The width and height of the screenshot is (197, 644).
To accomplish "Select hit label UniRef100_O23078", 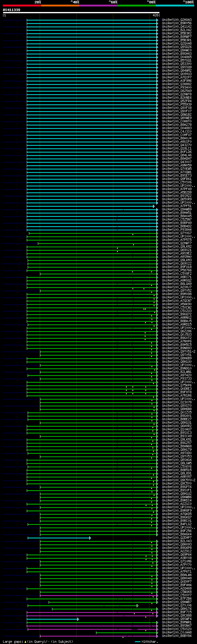I will pyautogui.click(x=177, y=402).
